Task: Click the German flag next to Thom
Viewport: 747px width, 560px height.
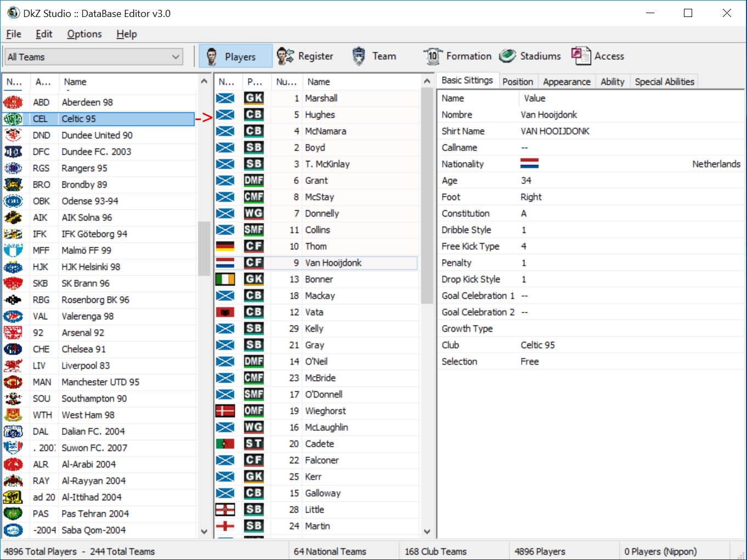Action: (x=225, y=246)
